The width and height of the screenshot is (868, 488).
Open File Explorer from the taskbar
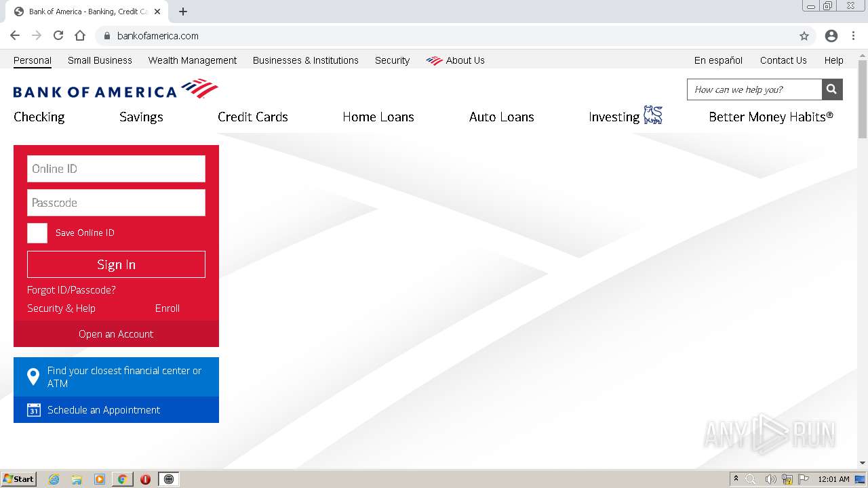[x=77, y=479]
